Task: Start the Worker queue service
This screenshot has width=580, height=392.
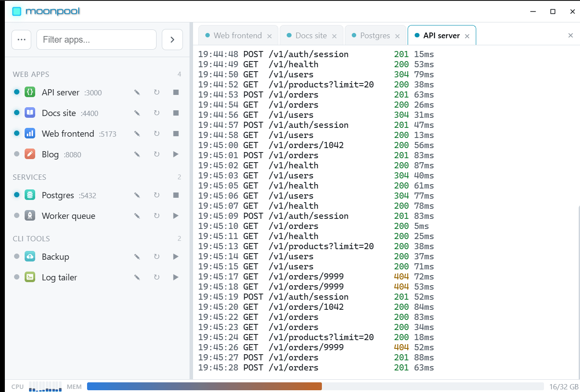Action: [176, 216]
